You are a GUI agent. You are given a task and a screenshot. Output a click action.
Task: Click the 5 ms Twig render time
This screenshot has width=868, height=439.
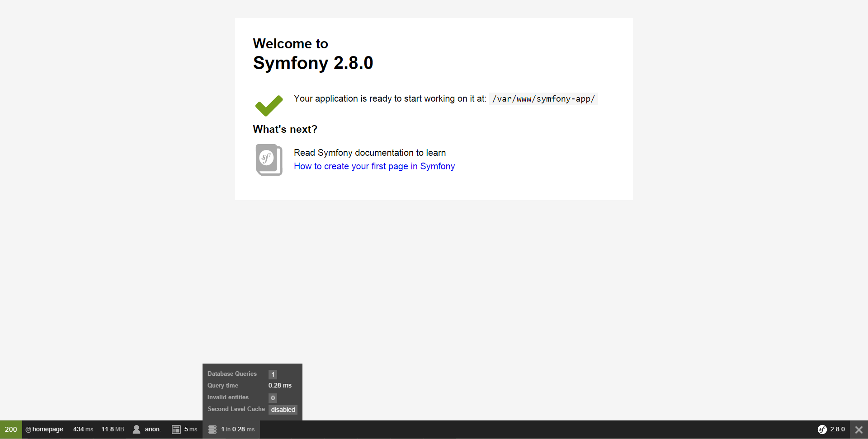pos(191,430)
